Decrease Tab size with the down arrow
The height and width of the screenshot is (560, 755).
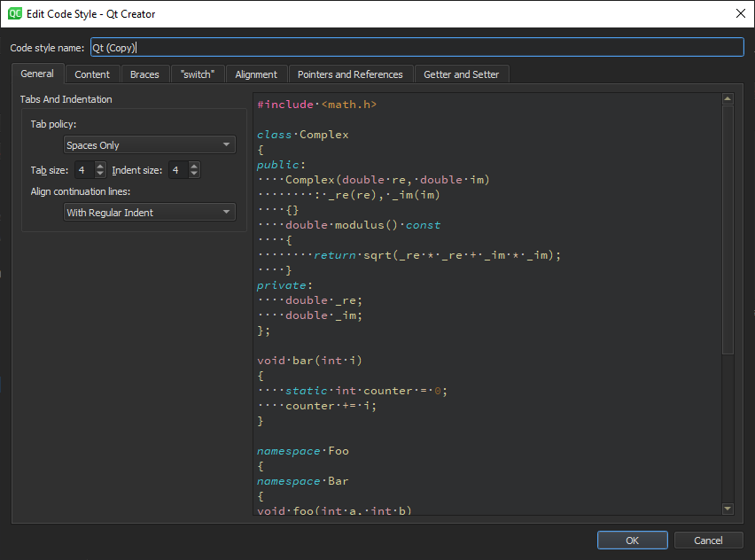point(100,174)
